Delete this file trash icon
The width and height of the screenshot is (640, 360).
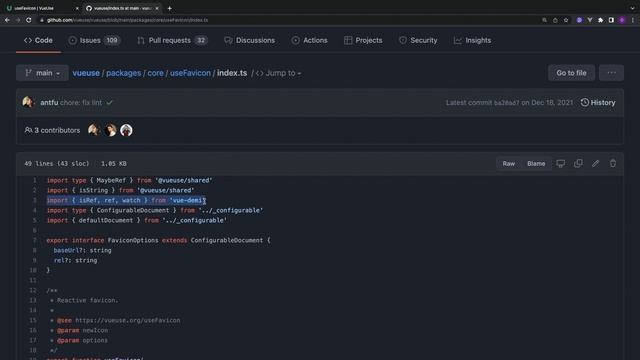coord(613,163)
